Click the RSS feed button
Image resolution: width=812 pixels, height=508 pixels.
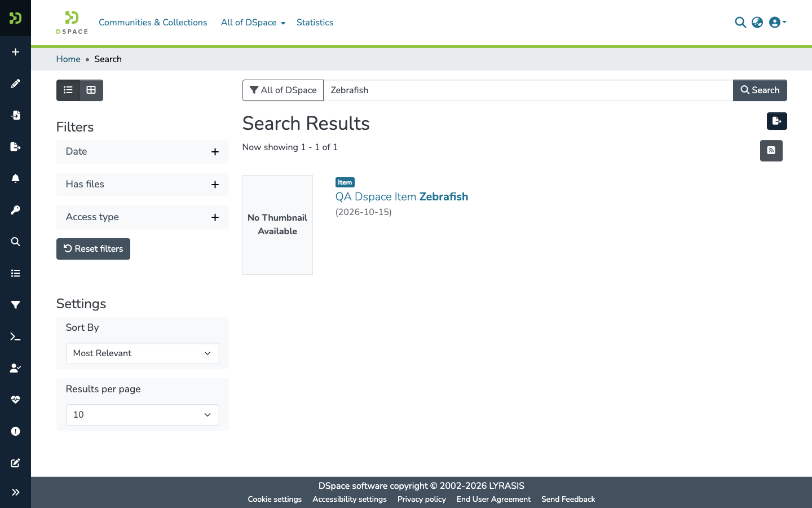771,151
